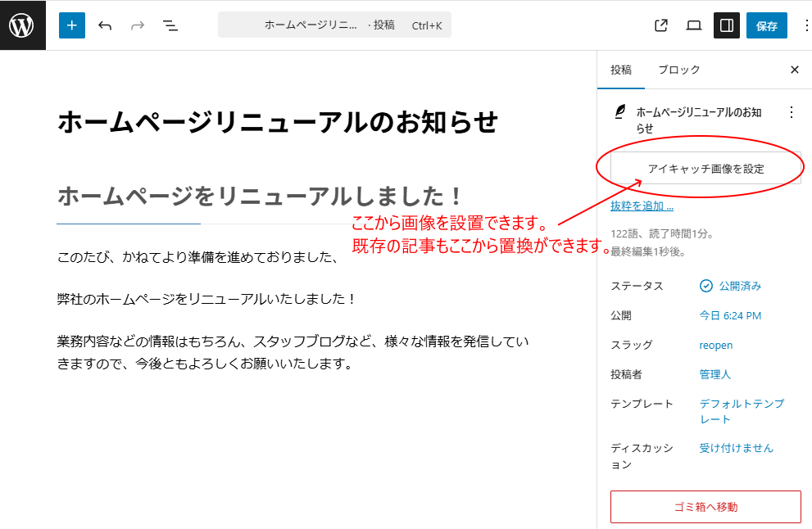Open the post actions three-dot menu
This screenshot has height=529, width=812.
coord(791,112)
